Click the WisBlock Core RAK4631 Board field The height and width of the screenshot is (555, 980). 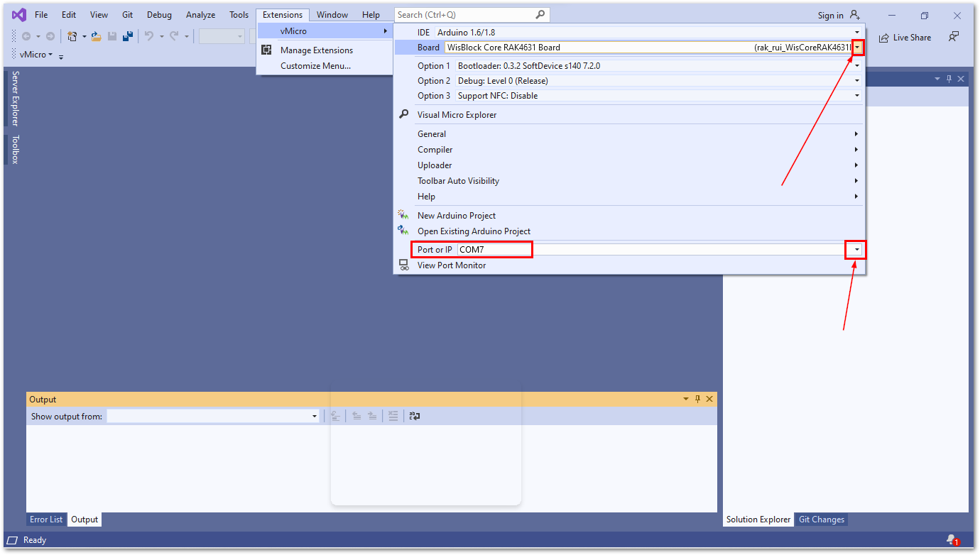pos(648,48)
